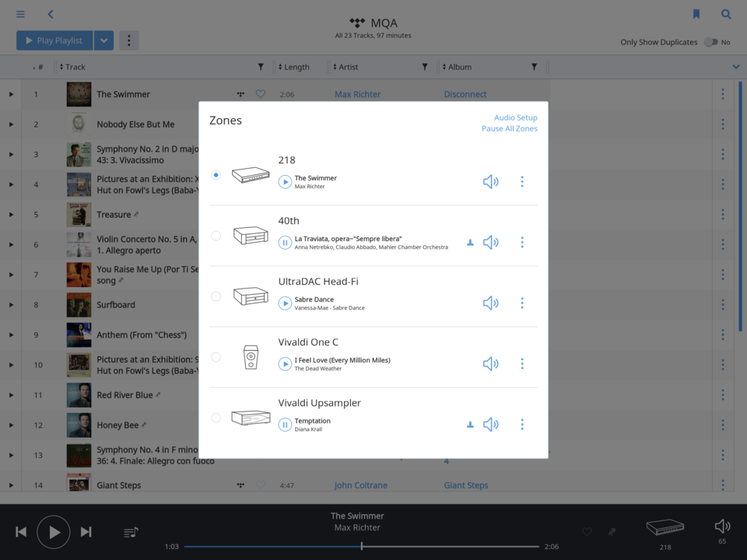
Task: Open search with the magnifier icon
Action: [x=726, y=14]
